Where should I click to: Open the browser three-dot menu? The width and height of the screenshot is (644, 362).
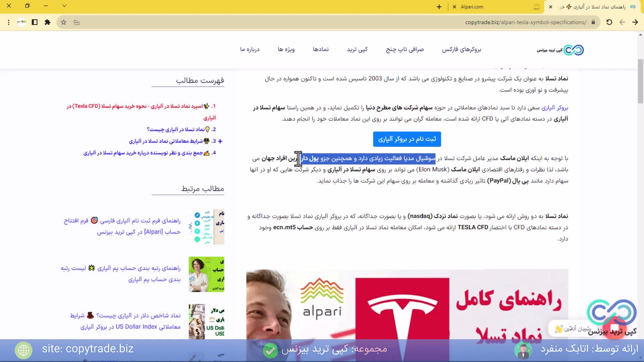click(9, 22)
